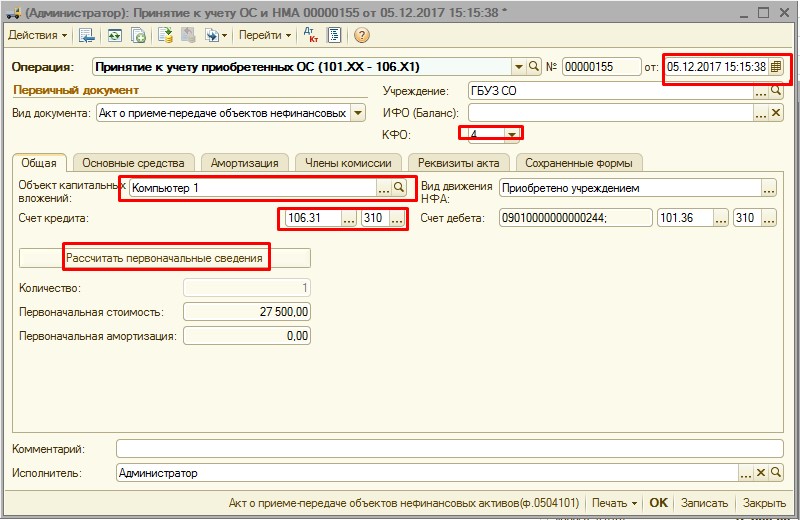Open the Перейти menu
The width and height of the screenshot is (800, 520).
tap(265, 35)
